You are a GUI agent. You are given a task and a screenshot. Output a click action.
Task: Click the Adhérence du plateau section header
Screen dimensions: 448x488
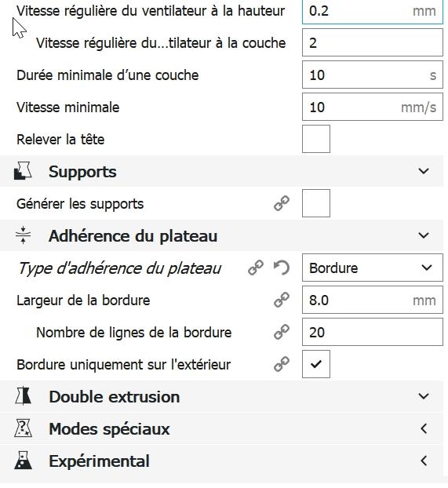click(x=221, y=235)
